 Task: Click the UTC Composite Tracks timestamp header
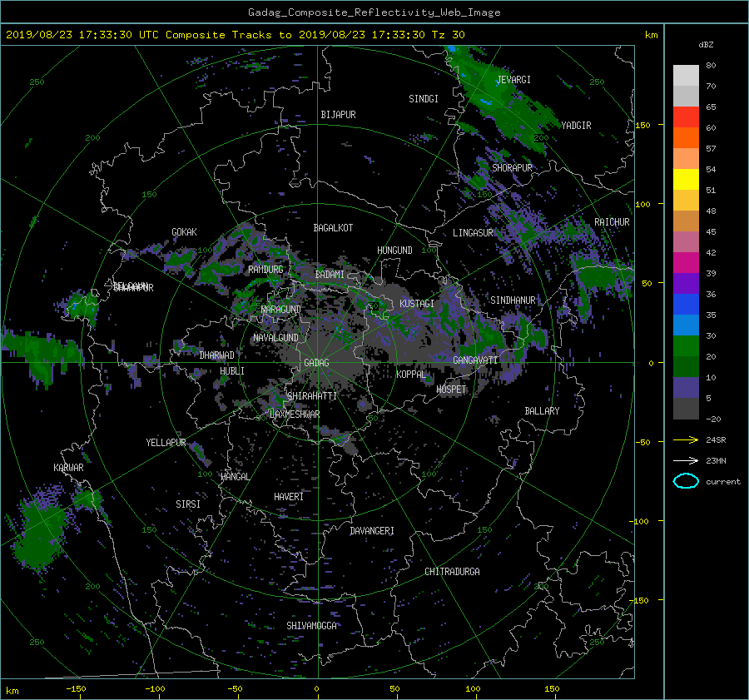(235, 35)
